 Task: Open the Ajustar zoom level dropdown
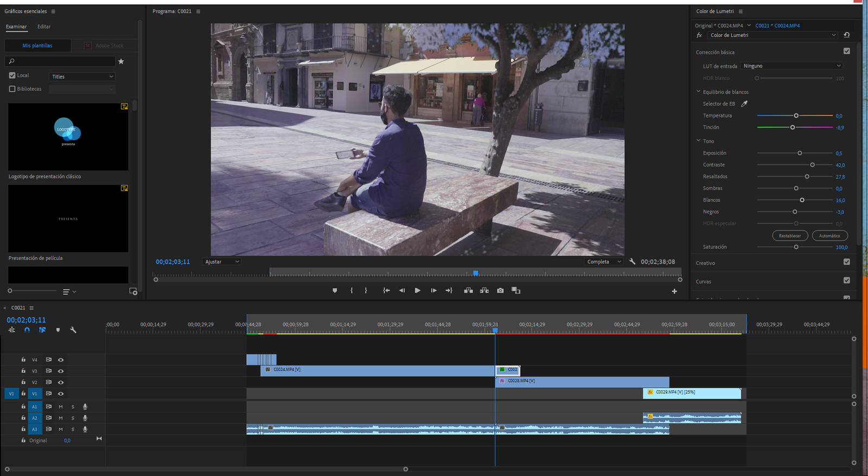pyautogui.click(x=221, y=262)
